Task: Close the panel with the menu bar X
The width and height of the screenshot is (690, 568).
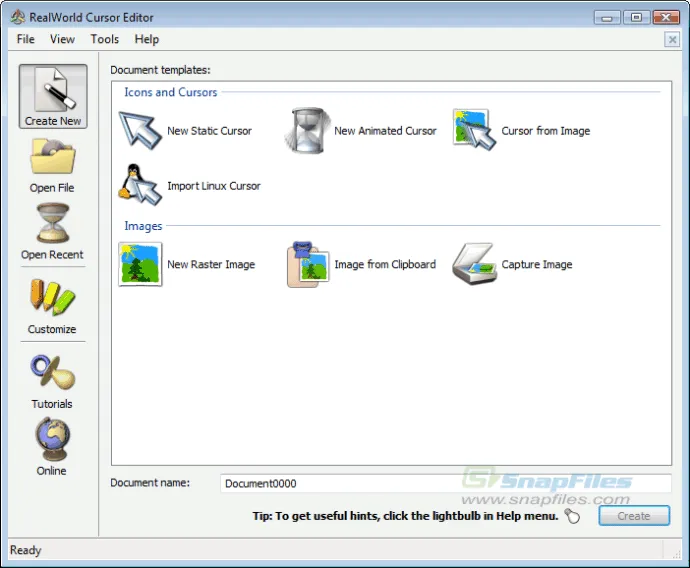Action: [672, 40]
